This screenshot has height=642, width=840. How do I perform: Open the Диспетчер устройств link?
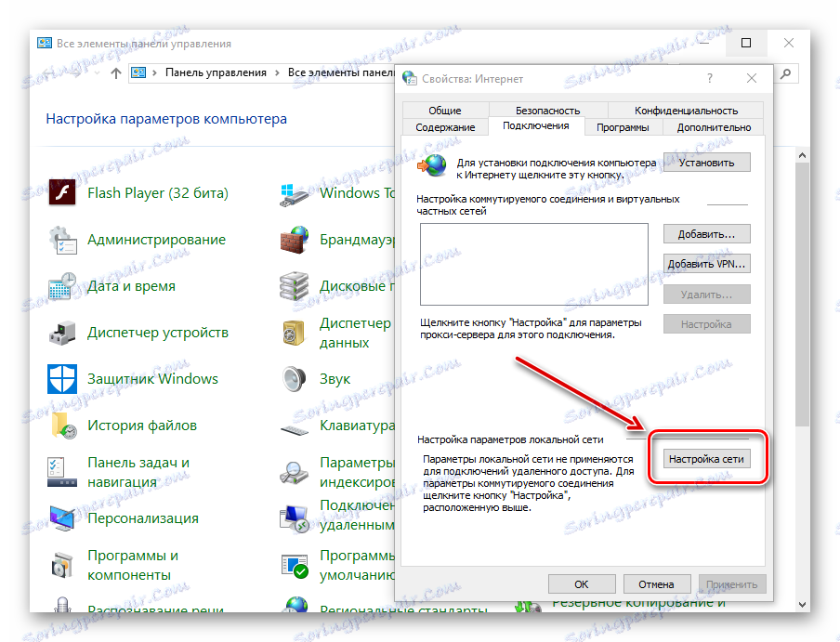click(x=158, y=333)
